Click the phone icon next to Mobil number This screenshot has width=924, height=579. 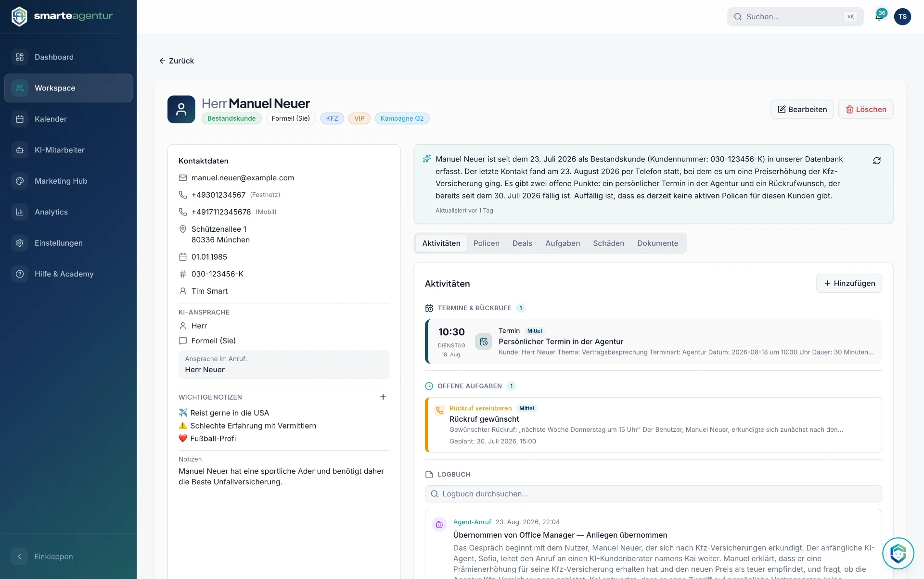pos(183,212)
